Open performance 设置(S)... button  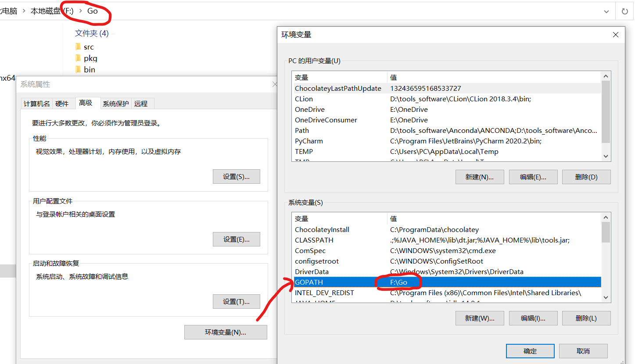click(x=236, y=177)
